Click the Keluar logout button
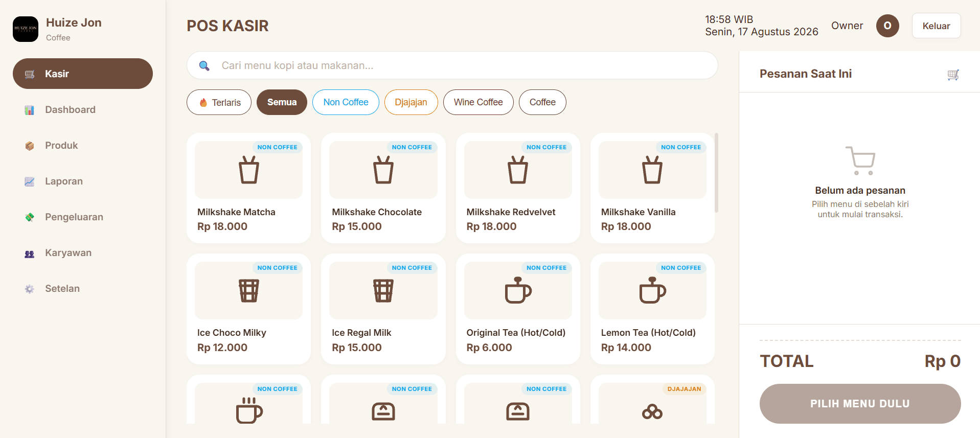The image size is (980, 438). coord(937,26)
